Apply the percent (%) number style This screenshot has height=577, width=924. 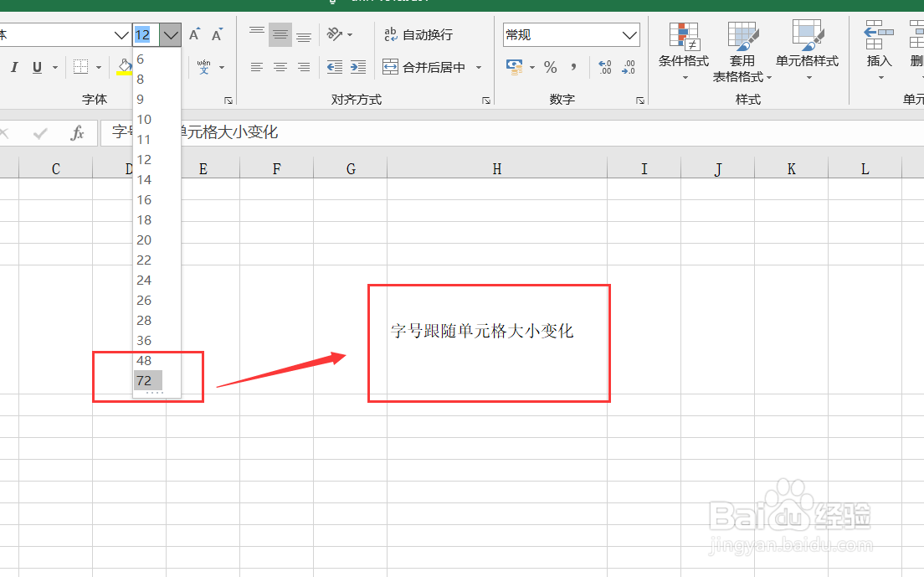(550, 67)
